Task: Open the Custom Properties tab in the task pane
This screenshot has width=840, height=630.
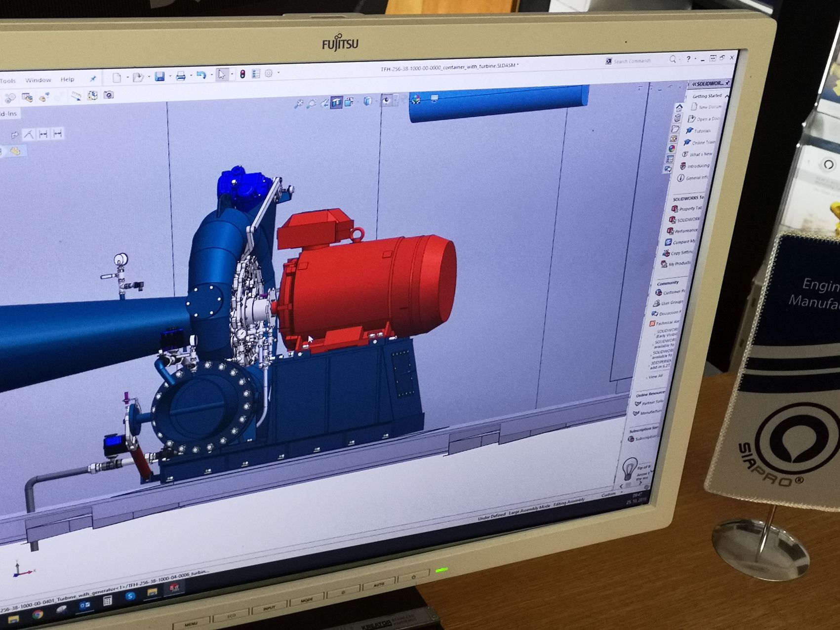Action: [x=670, y=159]
